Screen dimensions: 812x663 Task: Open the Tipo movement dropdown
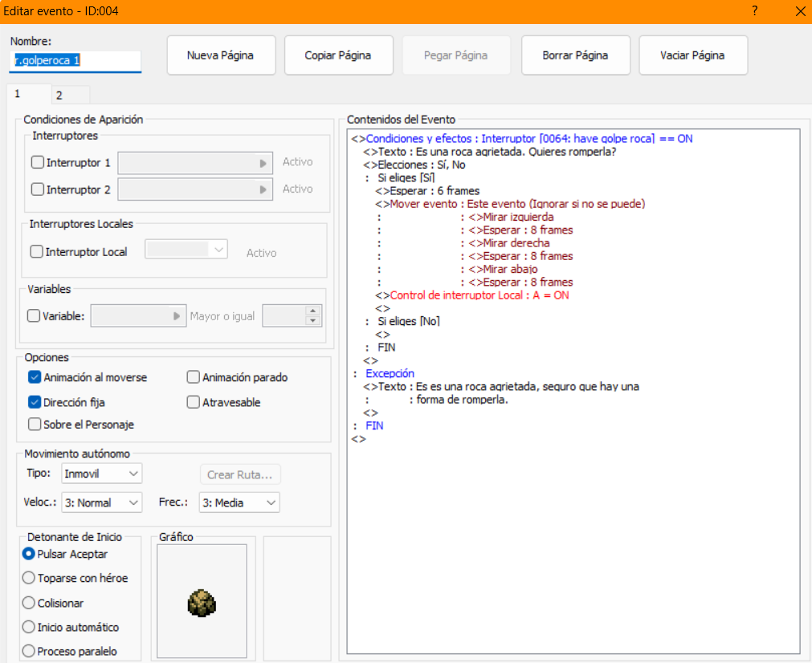[102, 474]
